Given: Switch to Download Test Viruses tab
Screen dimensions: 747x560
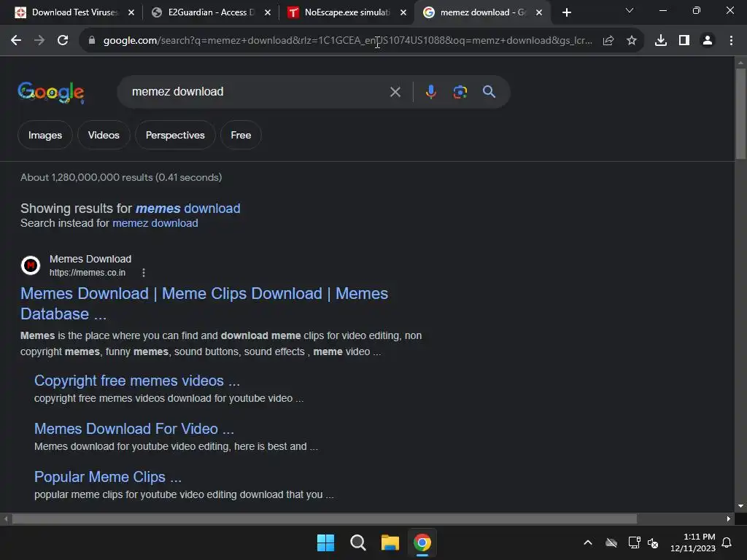Looking at the screenshot, I should point(74,12).
